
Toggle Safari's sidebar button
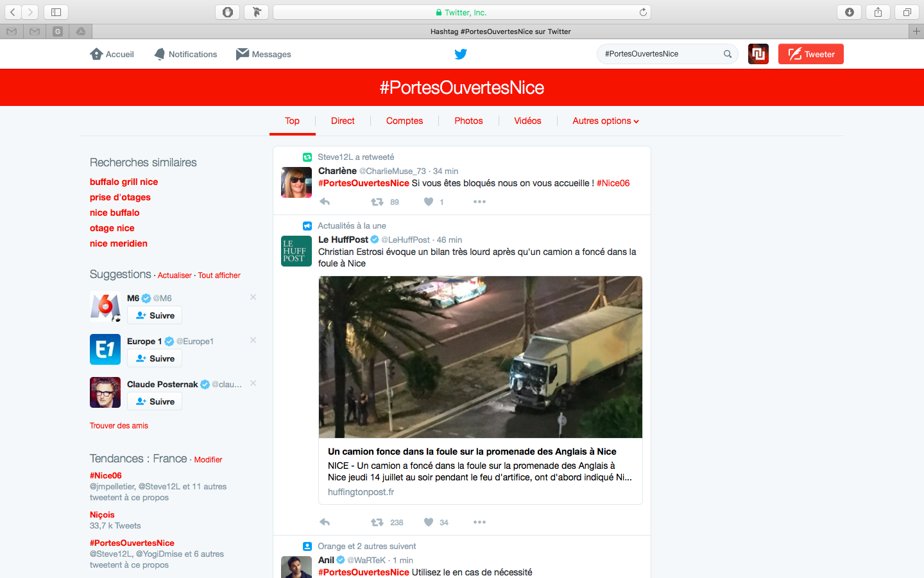[56, 12]
